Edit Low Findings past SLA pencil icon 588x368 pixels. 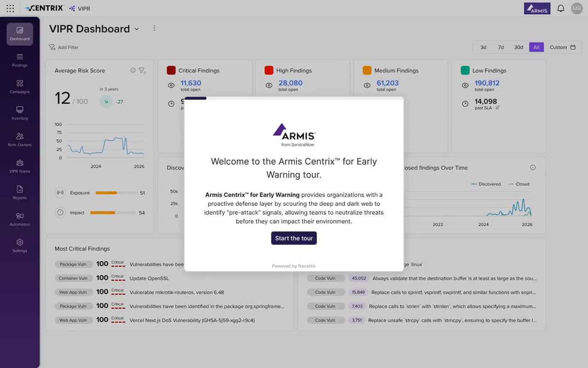pos(498,108)
